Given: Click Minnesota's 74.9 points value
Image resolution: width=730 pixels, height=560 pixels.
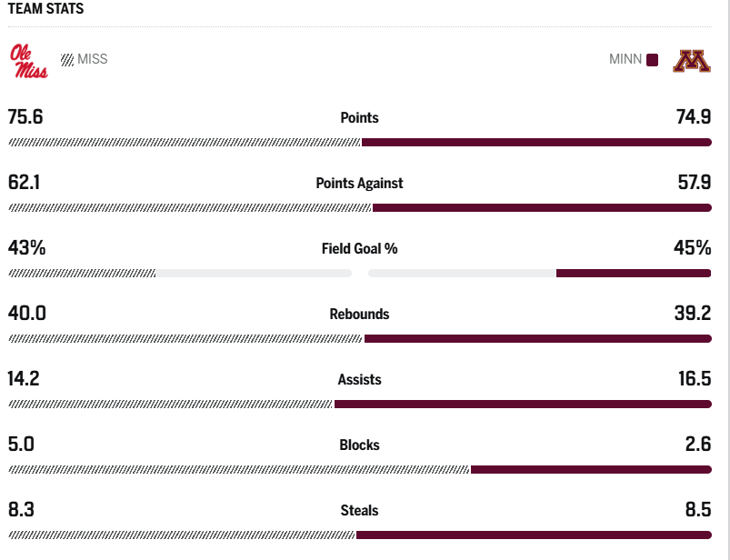Looking at the screenshot, I should [691, 117].
